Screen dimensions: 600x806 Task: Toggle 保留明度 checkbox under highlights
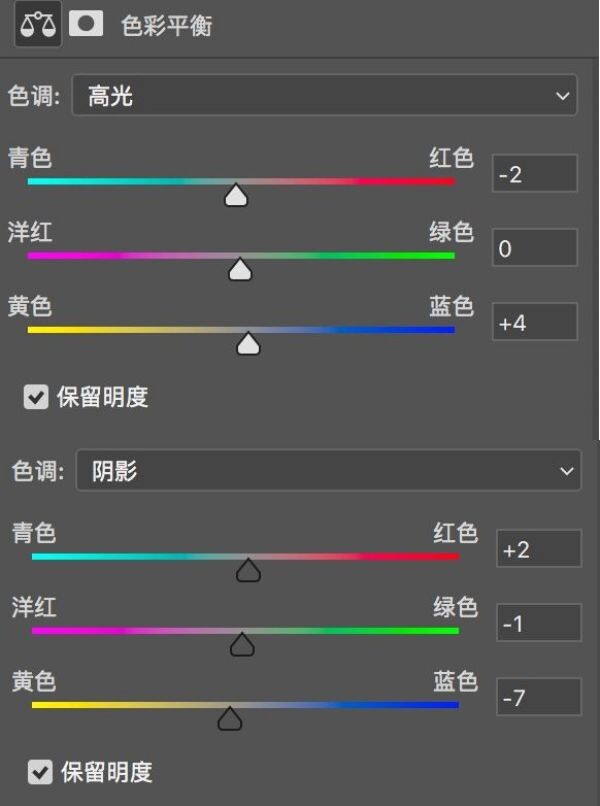click(36, 397)
